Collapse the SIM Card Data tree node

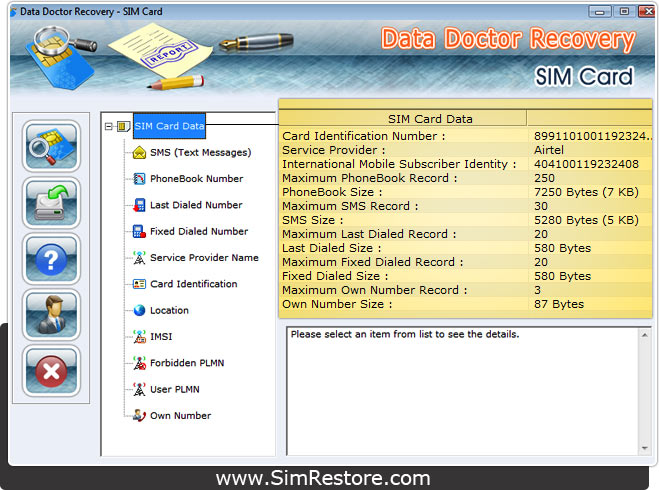point(109,126)
